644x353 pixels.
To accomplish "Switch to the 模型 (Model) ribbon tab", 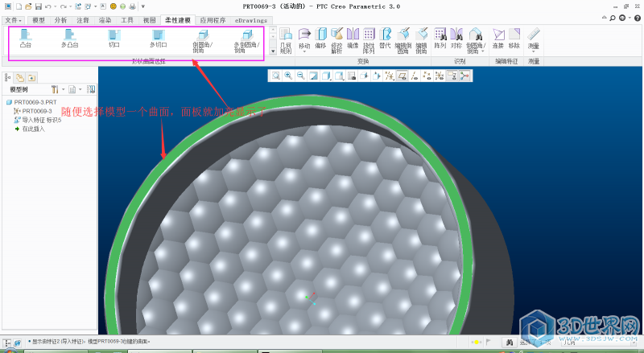I will [x=39, y=20].
